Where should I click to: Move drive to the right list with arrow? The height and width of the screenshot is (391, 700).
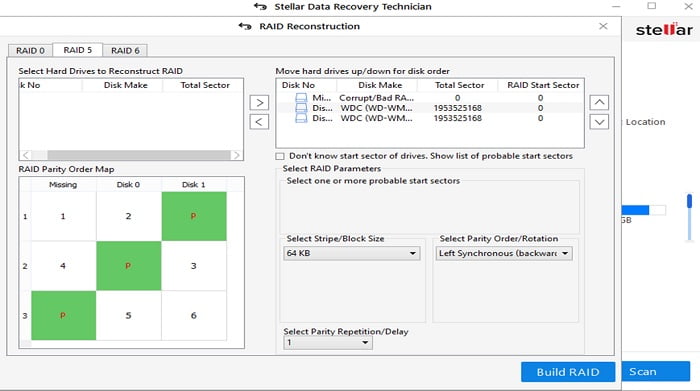[259, 103]
